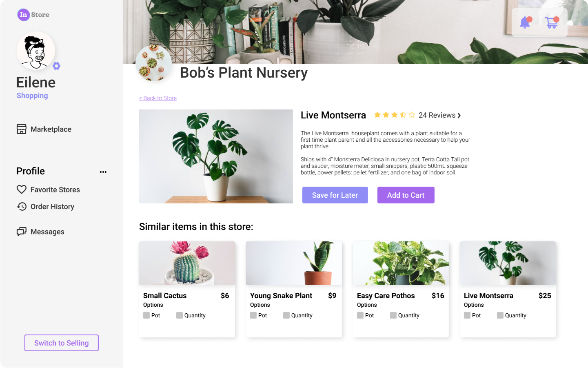Expand 24 Reviews chevron arrow
This screenshot has width=588, height=368.
coord(459,116)
